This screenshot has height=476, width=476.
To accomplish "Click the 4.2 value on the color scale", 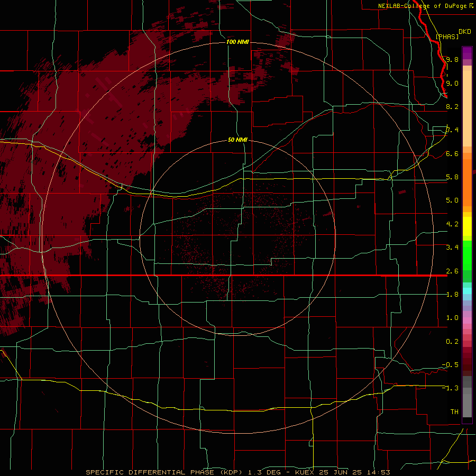I will click(x=452, y=224).
